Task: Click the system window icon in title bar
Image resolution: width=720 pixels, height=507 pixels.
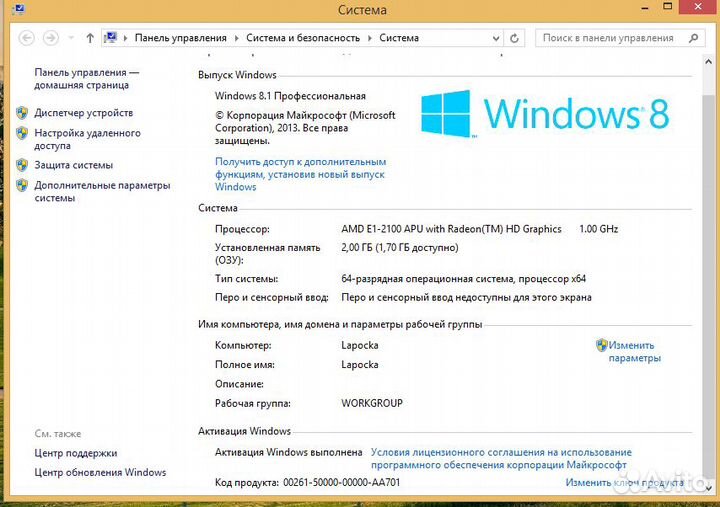Action: pos(18,8)
